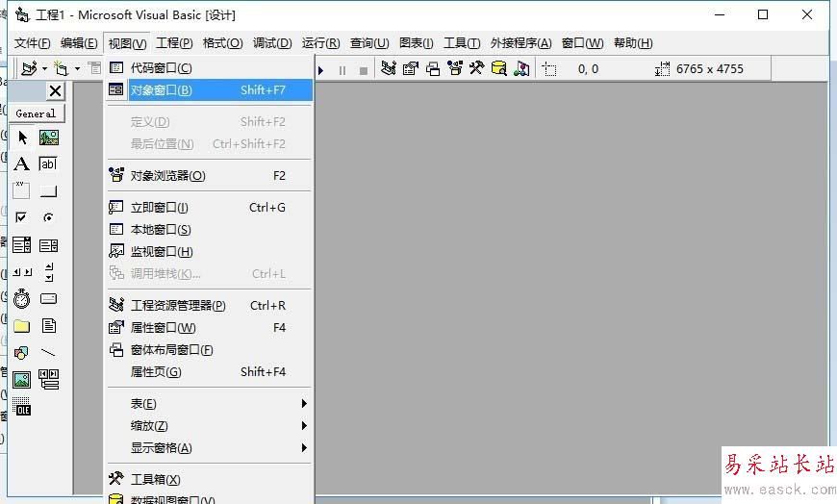Click the End stop button

(364, 70)
